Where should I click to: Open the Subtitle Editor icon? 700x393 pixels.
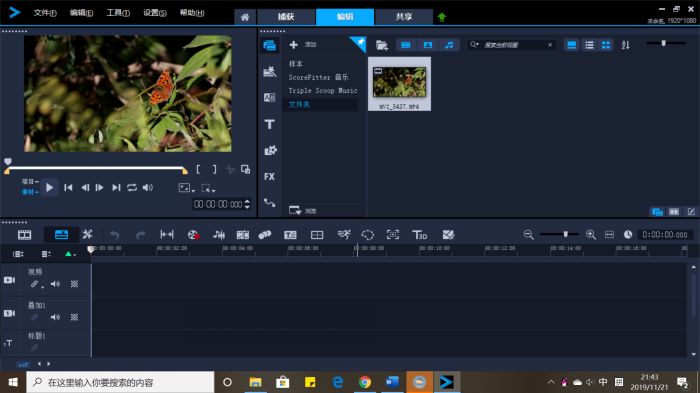point(290,234)
